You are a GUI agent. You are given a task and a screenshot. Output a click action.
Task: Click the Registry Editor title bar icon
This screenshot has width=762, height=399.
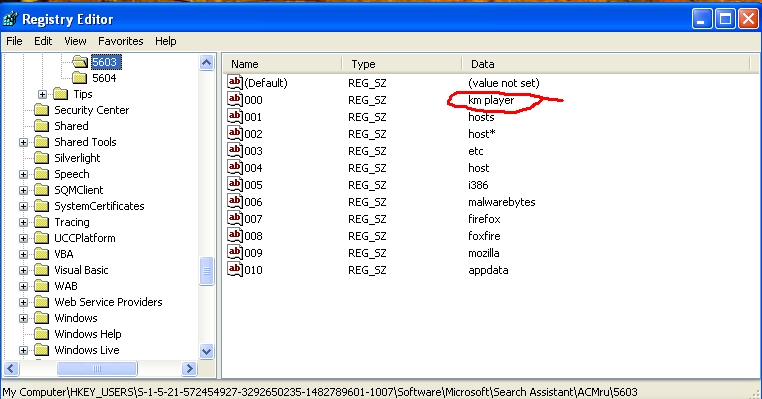click(x=10, y=19)
